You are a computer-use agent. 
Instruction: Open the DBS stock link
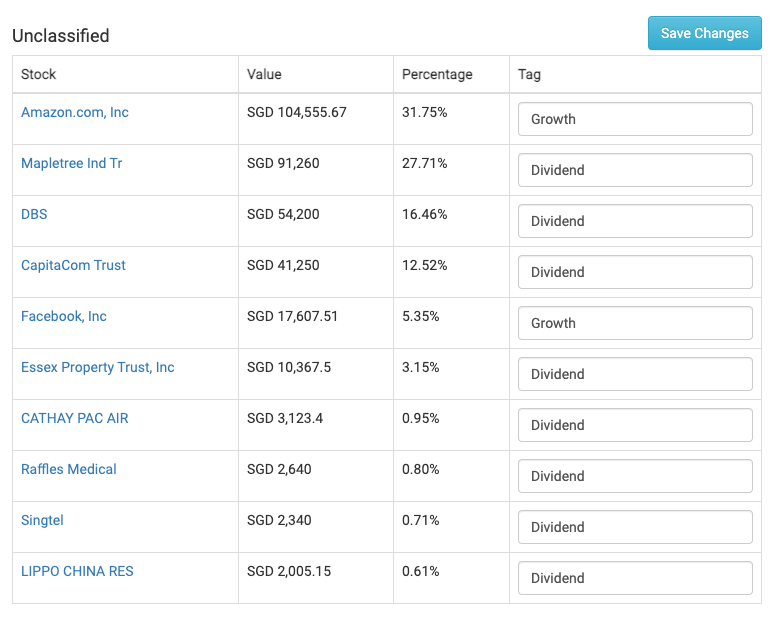pyautogui.click(x=34, y=214)
